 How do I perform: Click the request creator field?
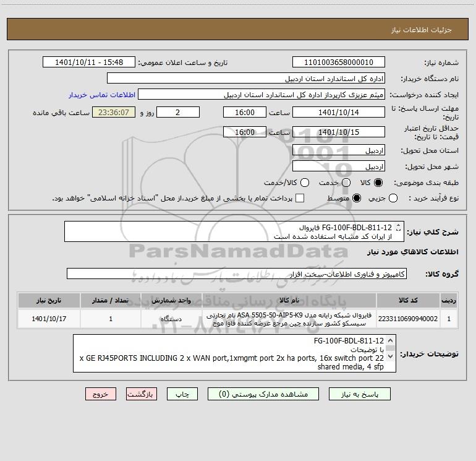[x=261, y=95]
